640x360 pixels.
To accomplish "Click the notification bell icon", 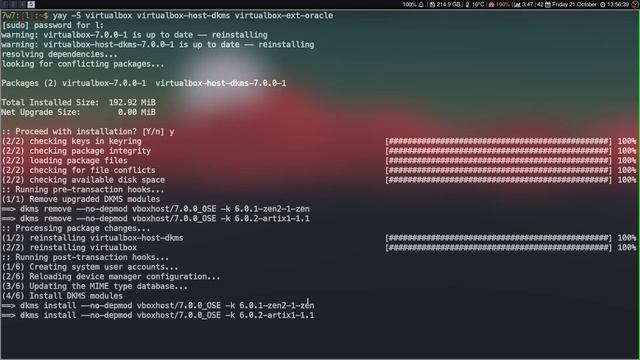I will (421, 4).
